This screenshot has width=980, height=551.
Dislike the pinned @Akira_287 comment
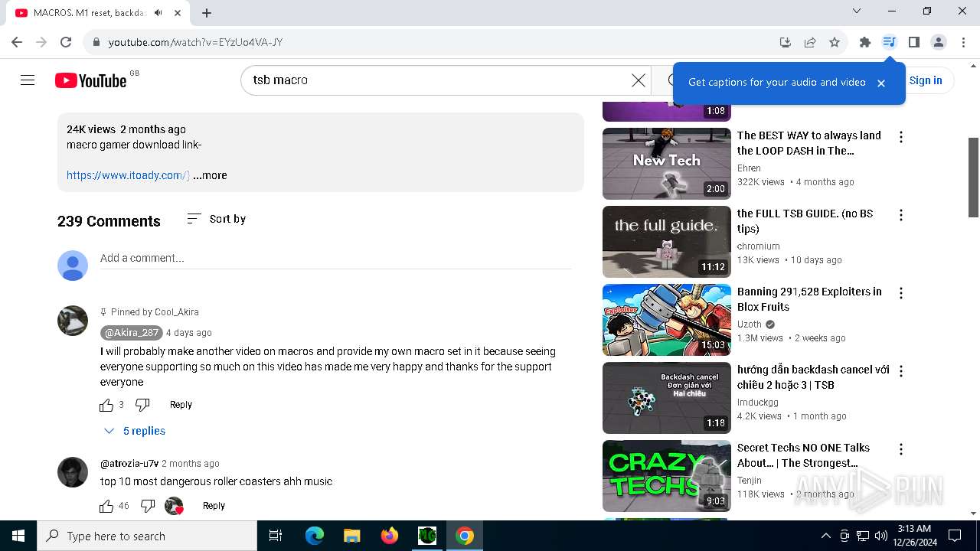(142, 405)
